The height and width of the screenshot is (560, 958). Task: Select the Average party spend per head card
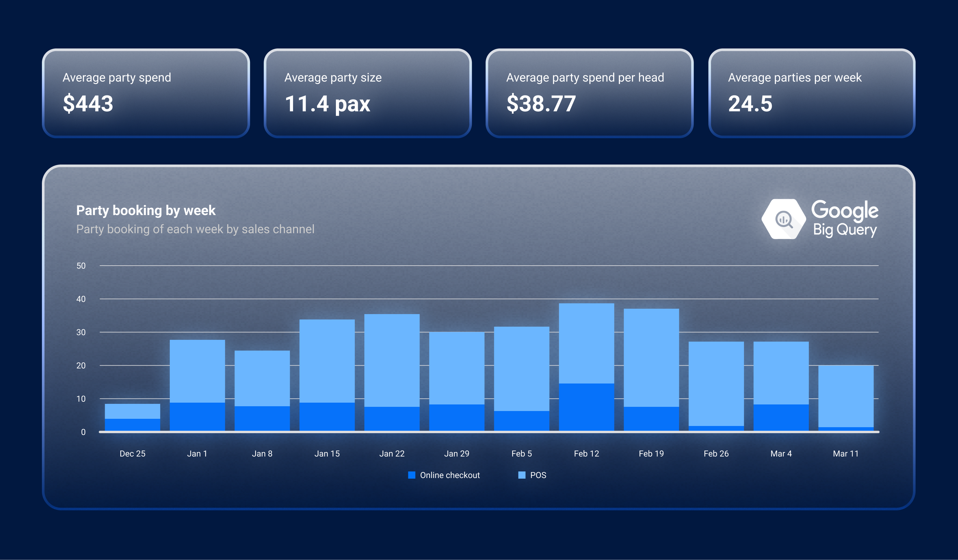click(589, 93)
